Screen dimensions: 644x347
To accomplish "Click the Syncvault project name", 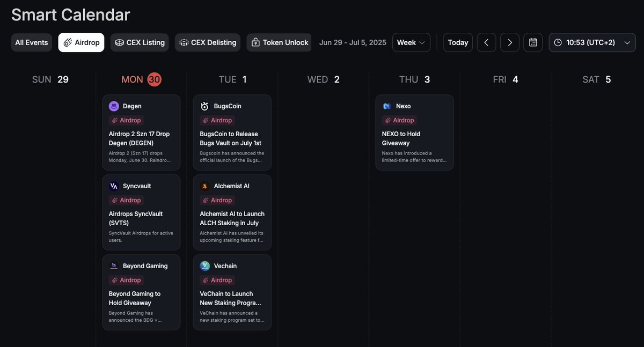I will pyautogui.click(x=137, y=186).
